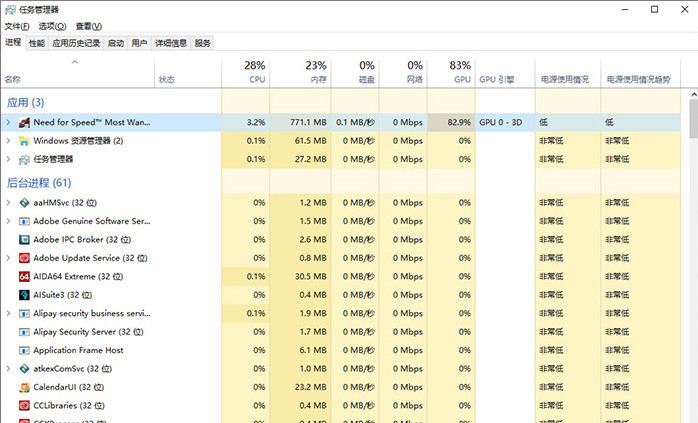Click the Windows 资源管理器 folder icon

click(24, 141)
